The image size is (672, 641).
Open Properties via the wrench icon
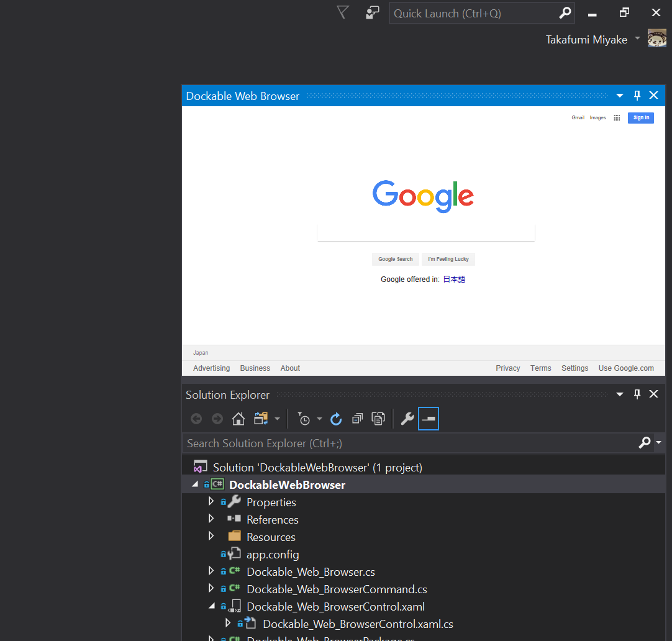pyautogui.click(x=407, y=419)
